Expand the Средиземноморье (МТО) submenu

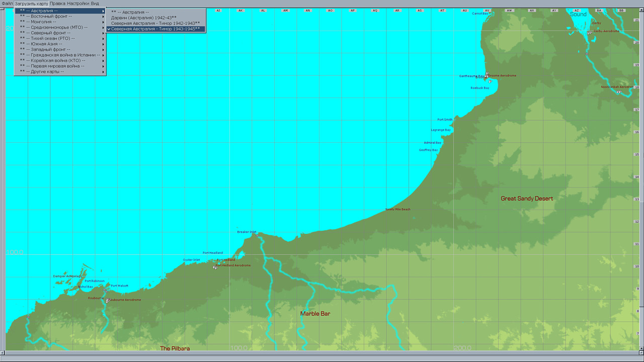[60, 28]
